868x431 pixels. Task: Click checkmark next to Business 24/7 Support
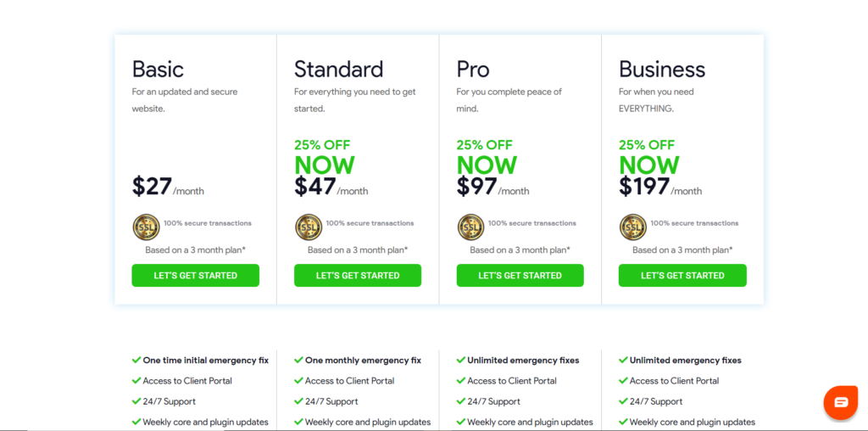623,401
